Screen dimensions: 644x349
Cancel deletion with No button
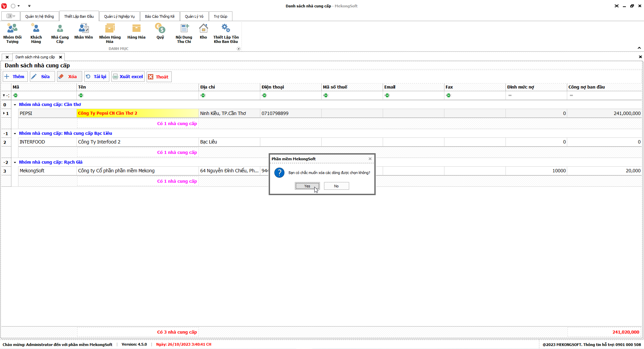[x=336, y=186]
